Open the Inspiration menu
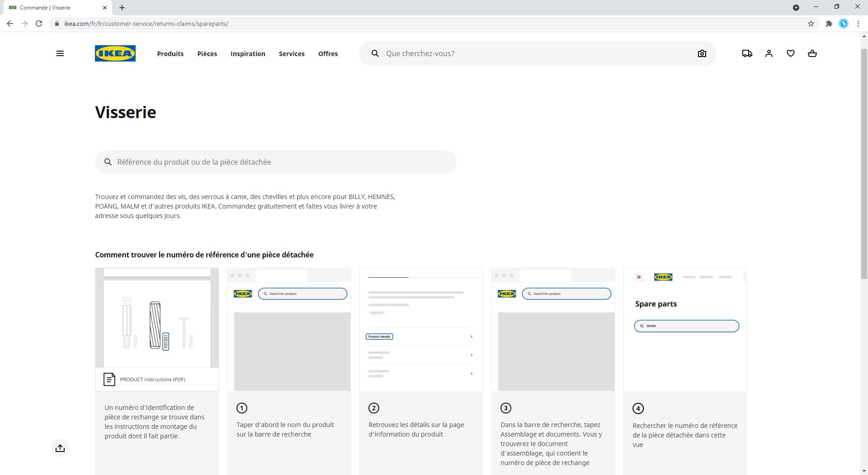 (x=248, y=53)
